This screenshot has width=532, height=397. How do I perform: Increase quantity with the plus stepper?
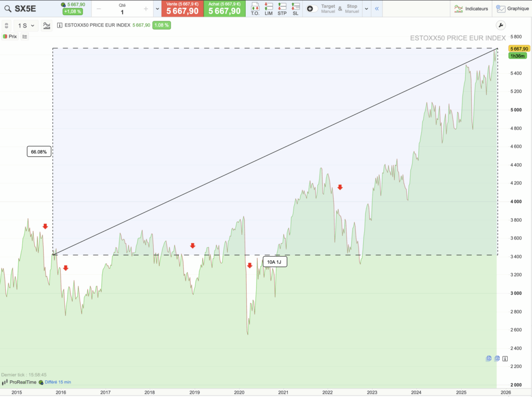click(147, 9)
